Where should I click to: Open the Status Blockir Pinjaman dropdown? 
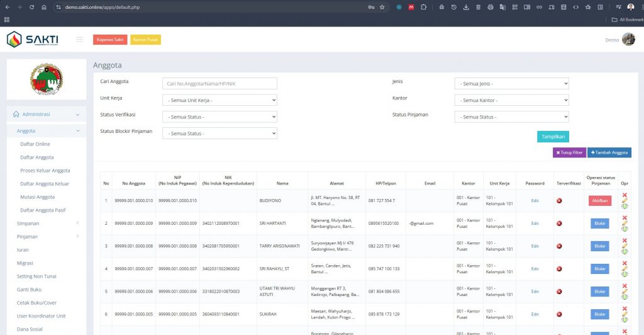pyautogui.click(x=219, y=133)
